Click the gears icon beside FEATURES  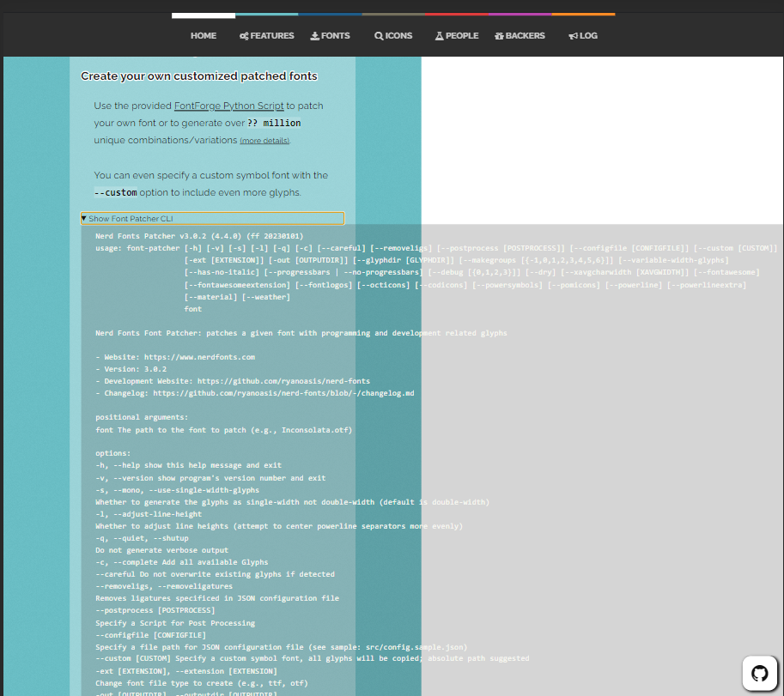point(243,35)
